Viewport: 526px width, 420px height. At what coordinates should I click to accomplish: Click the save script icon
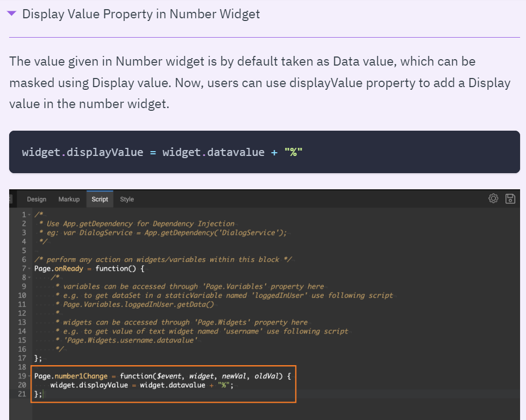point(510,198)
